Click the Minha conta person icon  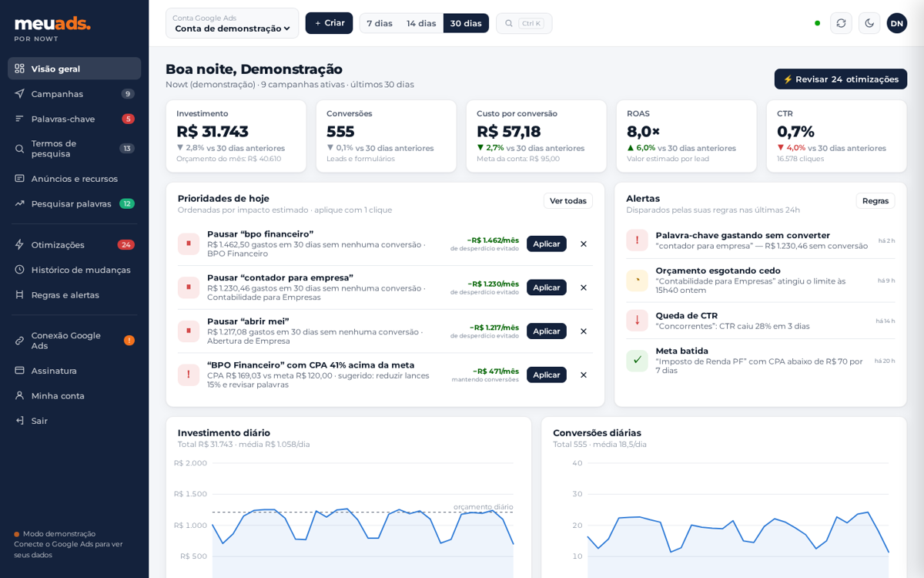coord(20,395)
